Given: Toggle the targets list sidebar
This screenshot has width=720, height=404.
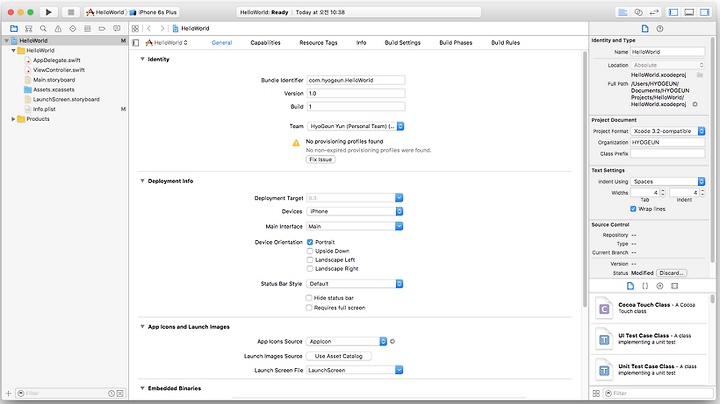Looking at the screenshot, I should [x=135, y=43].
